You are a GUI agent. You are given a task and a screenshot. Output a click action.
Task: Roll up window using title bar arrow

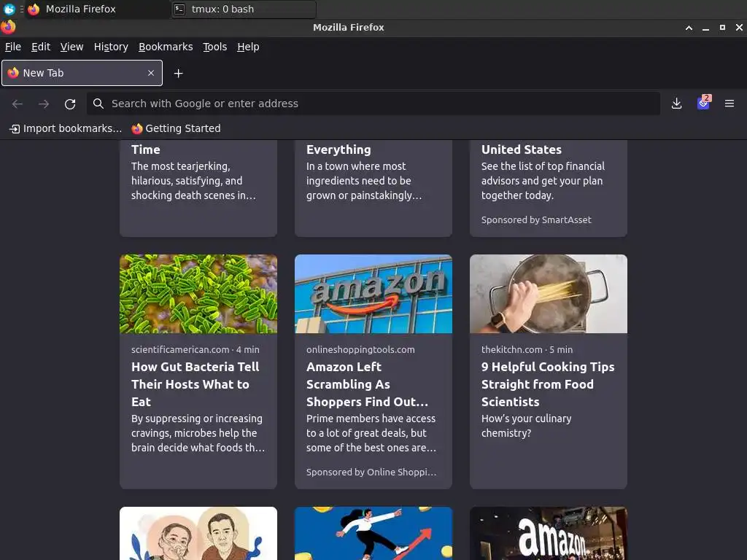689,28
